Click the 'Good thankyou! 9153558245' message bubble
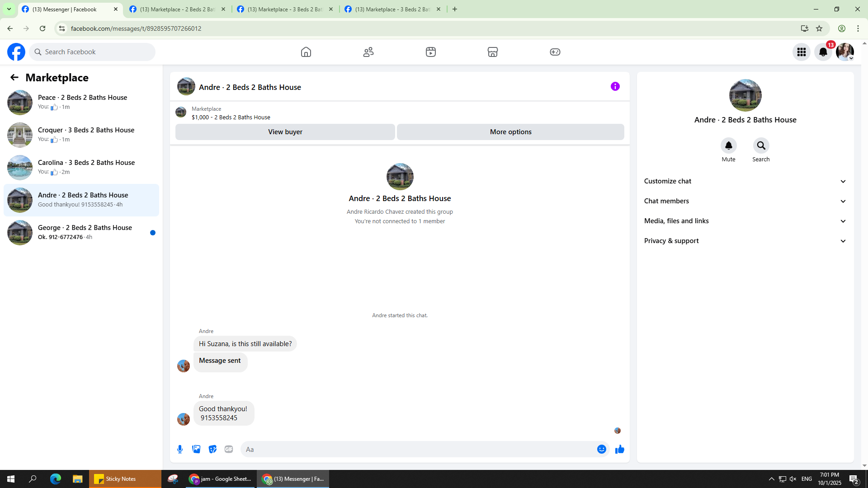The width and height of the screenshot is (868, 488). (x=224, y=413)
